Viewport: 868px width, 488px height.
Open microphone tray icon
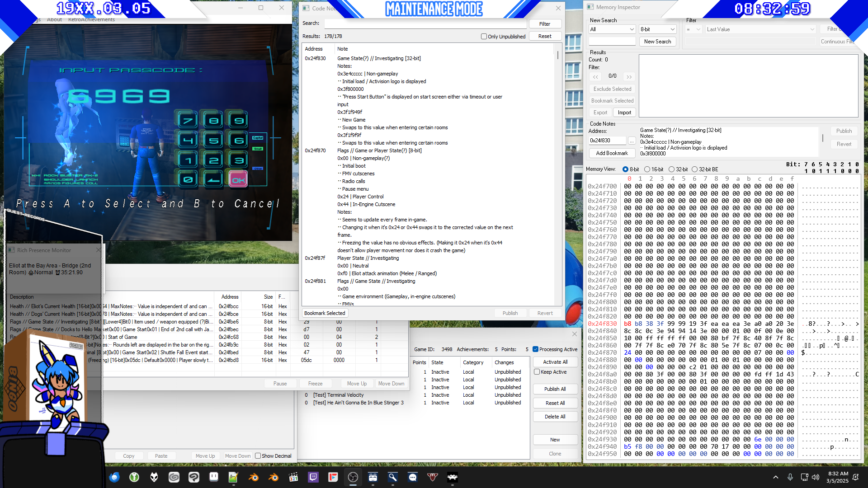point(790,477)
